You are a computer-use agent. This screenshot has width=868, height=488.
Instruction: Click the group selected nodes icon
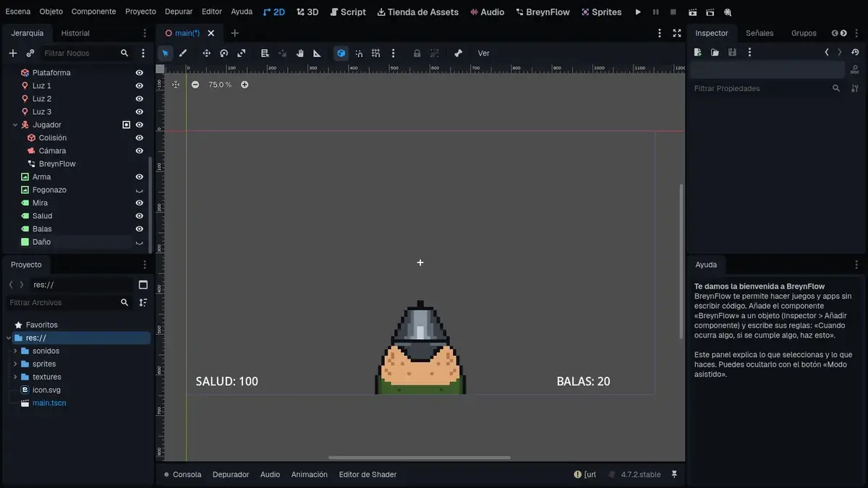pyautogui.click(x=434, y=53)
